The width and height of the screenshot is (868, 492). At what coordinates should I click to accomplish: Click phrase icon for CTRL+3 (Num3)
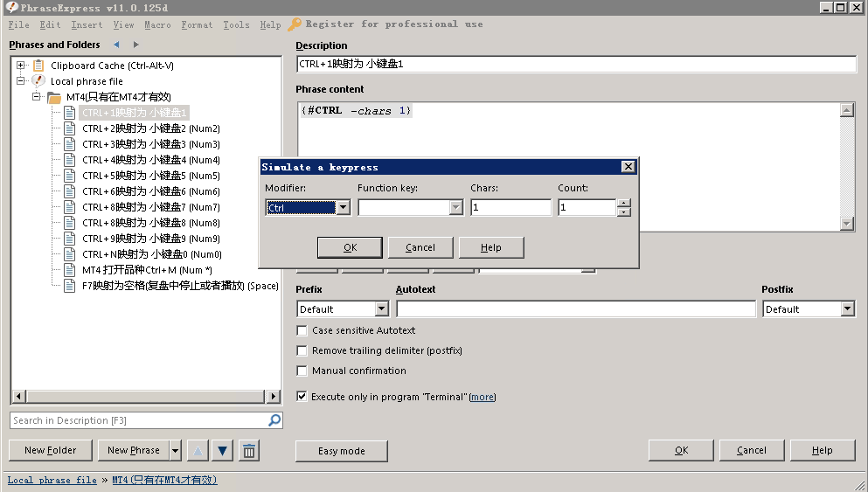pyautogui.click(x=69, y=144)
